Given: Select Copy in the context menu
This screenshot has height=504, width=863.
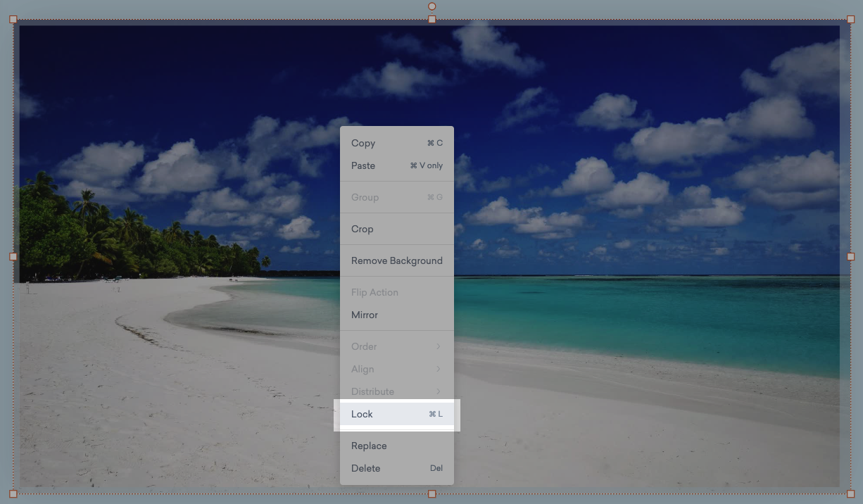Looking at the screenshot, I should point(396,143).
